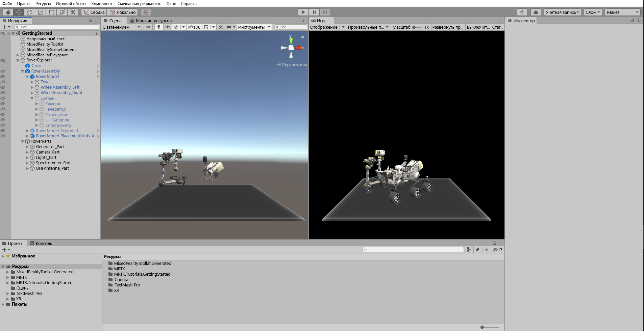Open Collaborate sun icon in top bar
Screen dimensions: 644x331
(x=522, y=12)
